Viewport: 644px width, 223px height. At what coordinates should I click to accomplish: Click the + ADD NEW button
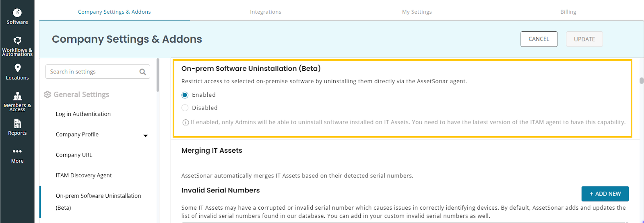click(605, 194)
